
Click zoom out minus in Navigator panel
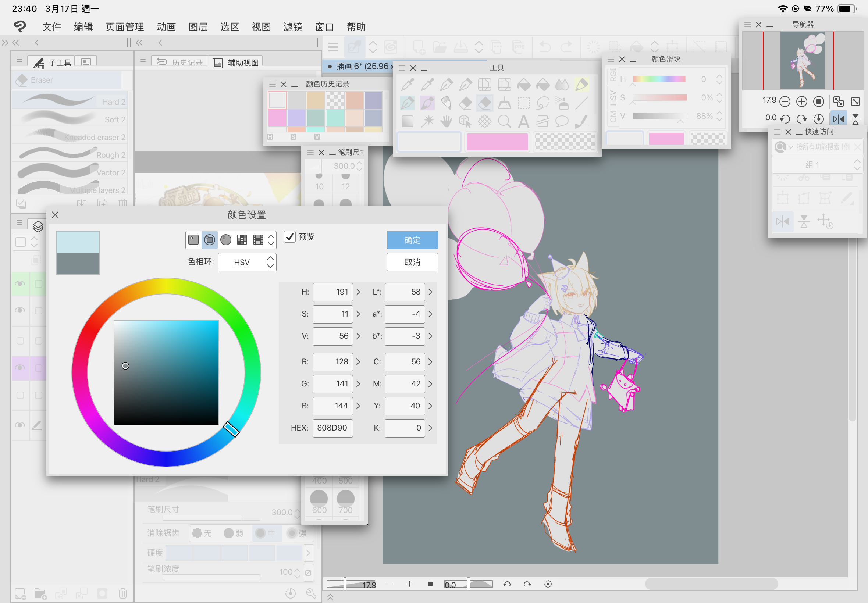(785, 101)
